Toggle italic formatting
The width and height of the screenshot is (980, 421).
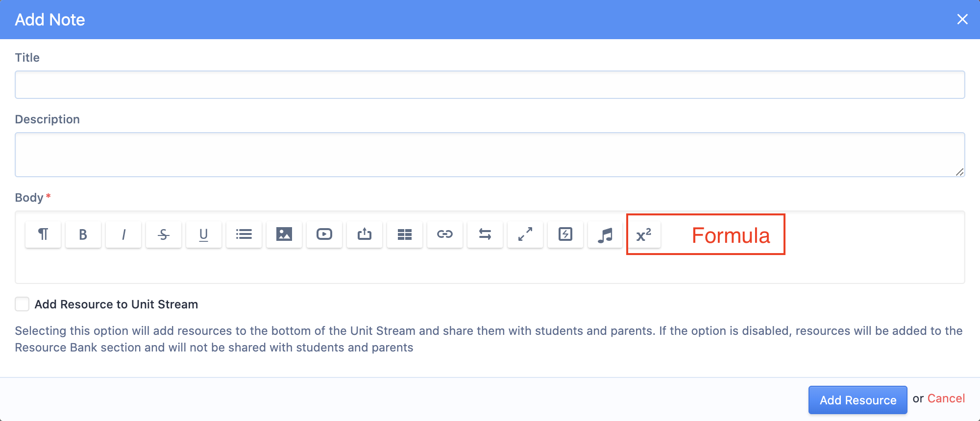point(123,234)
